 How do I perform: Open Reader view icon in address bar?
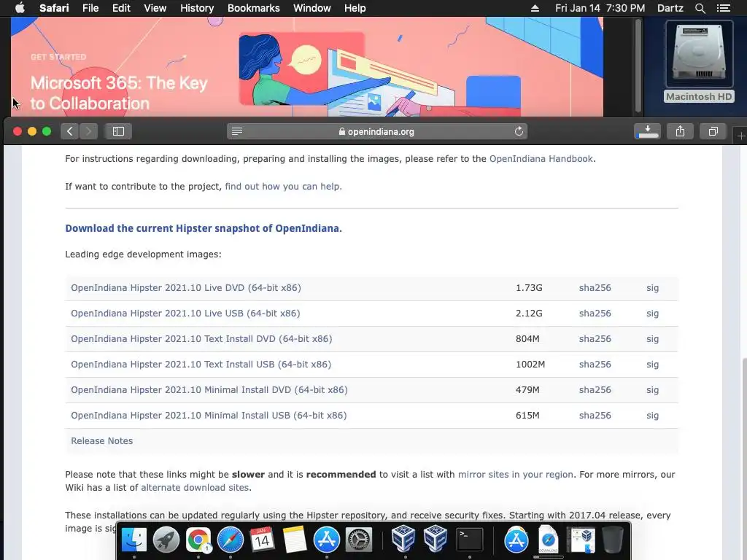pyautogui.click(x=237, y=131)
